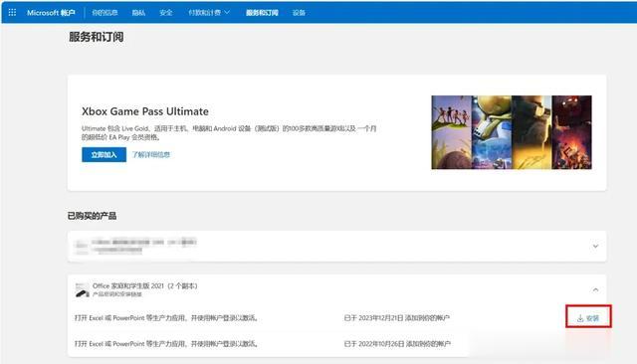Open the 了解详细信息 link
The width and height of the screenshot is (637, 364).
point(151,154)
